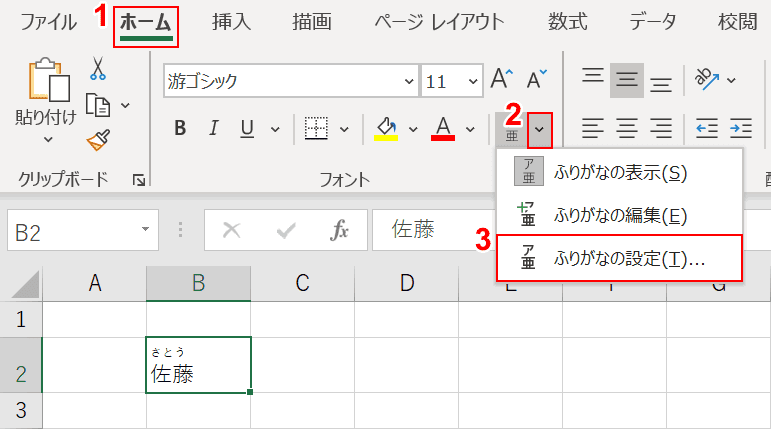Select row 2 header

click(x=21, y=365)
